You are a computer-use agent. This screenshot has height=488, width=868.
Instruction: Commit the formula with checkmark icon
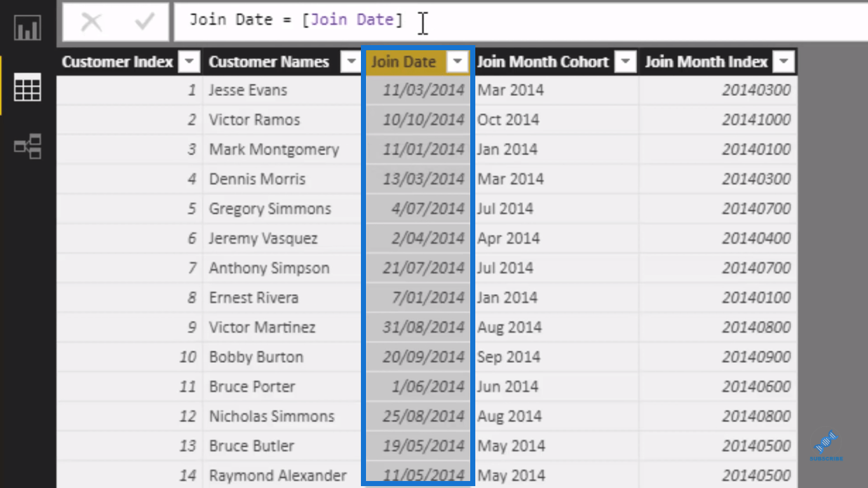click(x=145, y=22)
